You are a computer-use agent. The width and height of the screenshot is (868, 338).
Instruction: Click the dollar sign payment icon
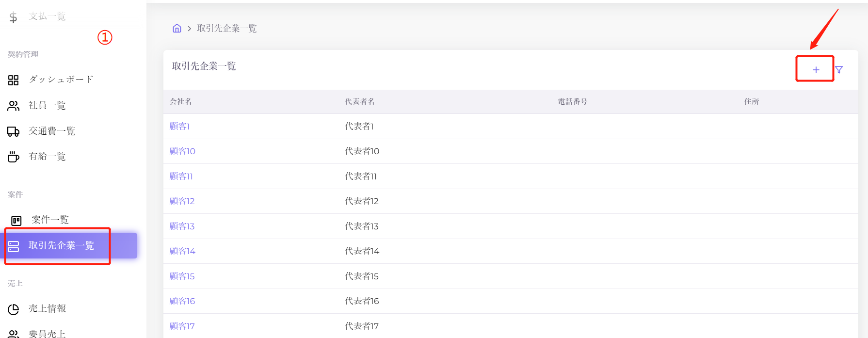click(x=14, y=17)
